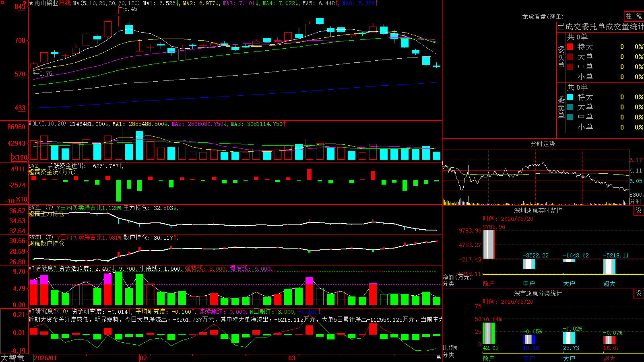The height and width of the screenshot is (362, 644).
Task: Click teal 中单 swatch in 委卖单
Action: [570, 117]
